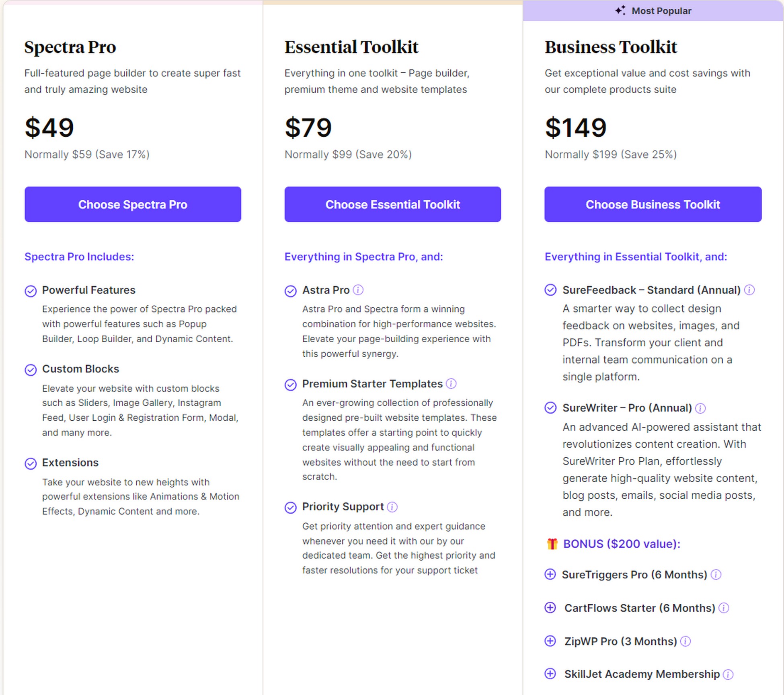Select the Business Toolkit plan heading
This screenshot has width=784, height=695.
click(x=610, y=47)
